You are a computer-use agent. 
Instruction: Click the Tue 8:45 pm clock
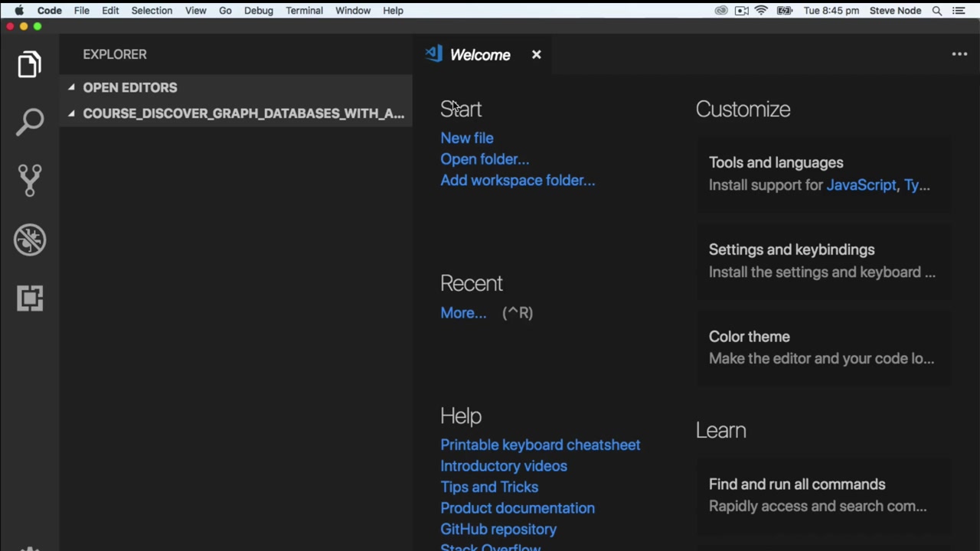pos(831,11)
